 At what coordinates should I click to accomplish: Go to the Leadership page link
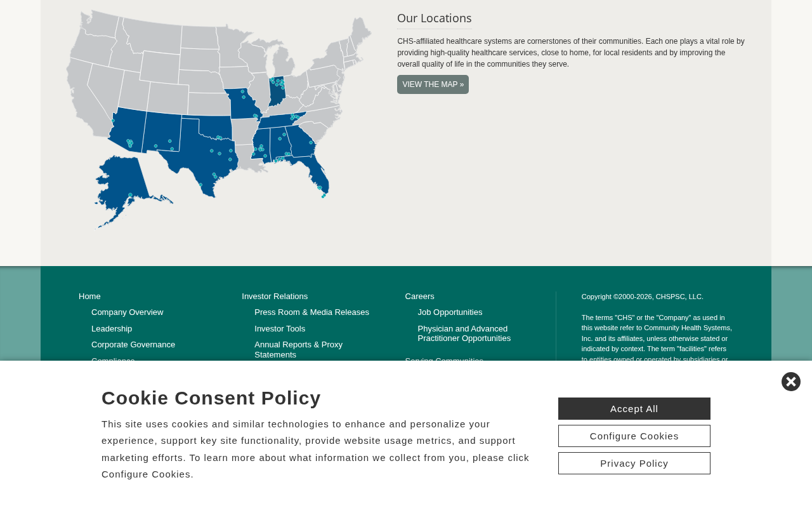pyautogui.click(x=112, y=329)
